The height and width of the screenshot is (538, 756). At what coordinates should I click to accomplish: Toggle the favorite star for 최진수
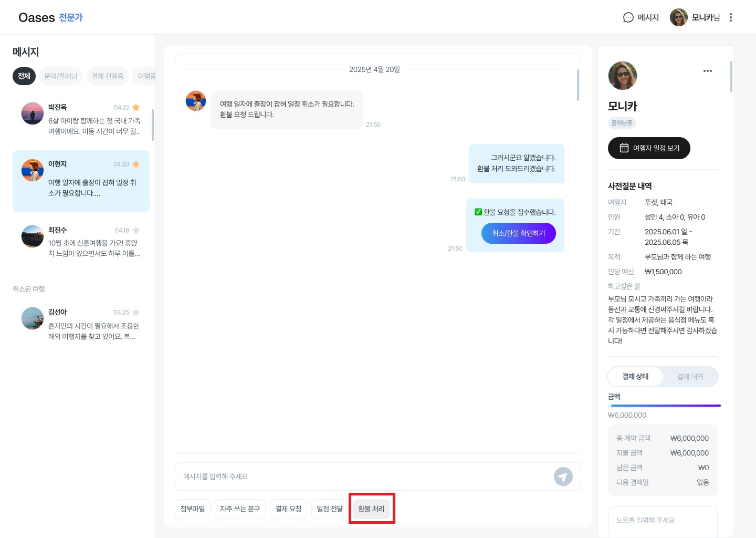136,230
